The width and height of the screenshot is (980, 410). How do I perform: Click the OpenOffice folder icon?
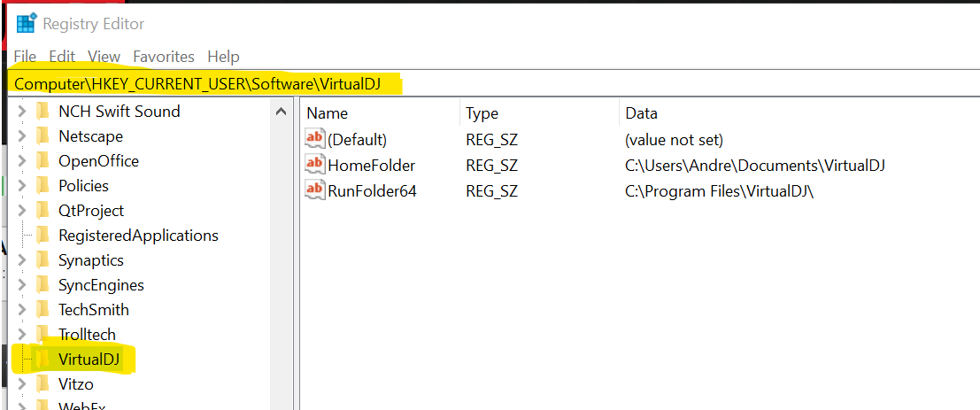(x=42, y=161)
